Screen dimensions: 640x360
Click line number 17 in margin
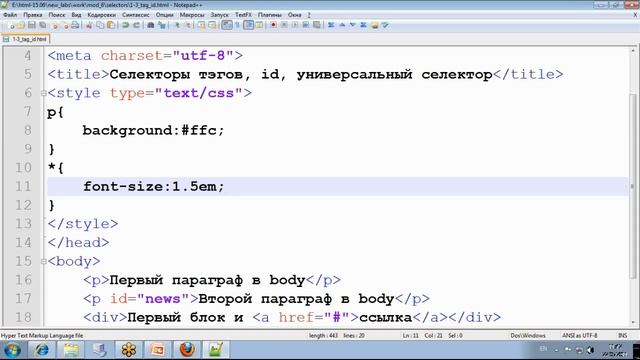(x=23, y=298)
